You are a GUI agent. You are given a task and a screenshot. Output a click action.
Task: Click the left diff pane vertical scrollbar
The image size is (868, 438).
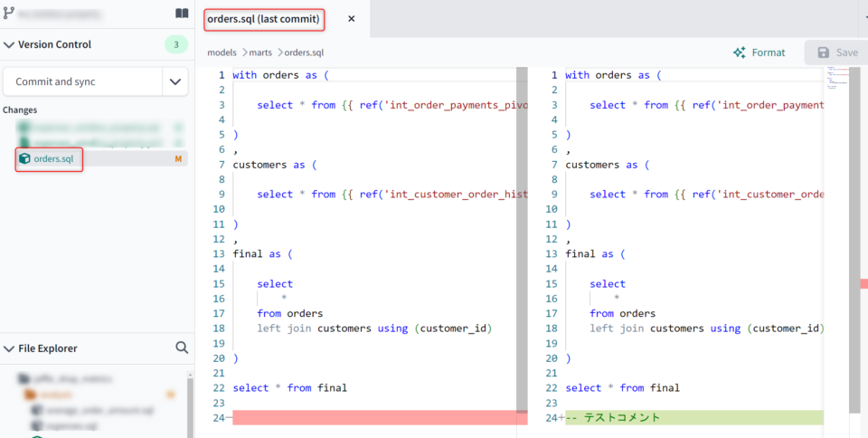[x=522, y=241]
